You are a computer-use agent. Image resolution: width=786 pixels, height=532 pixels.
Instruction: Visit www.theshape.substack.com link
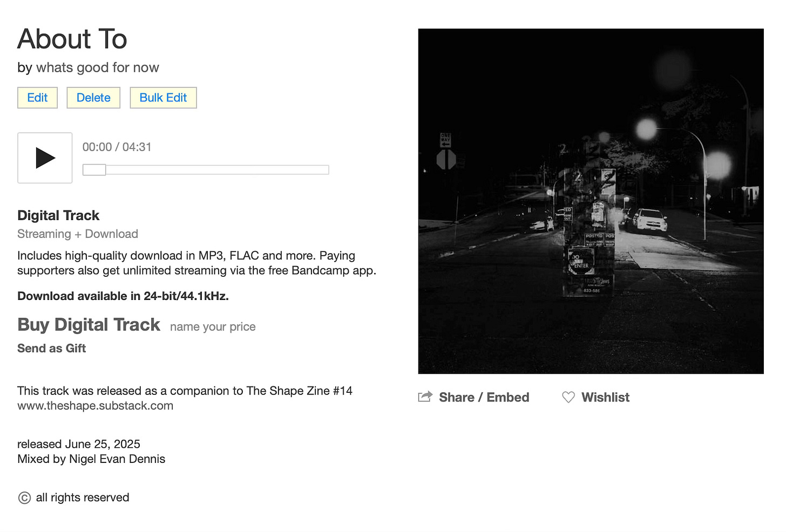96,406
